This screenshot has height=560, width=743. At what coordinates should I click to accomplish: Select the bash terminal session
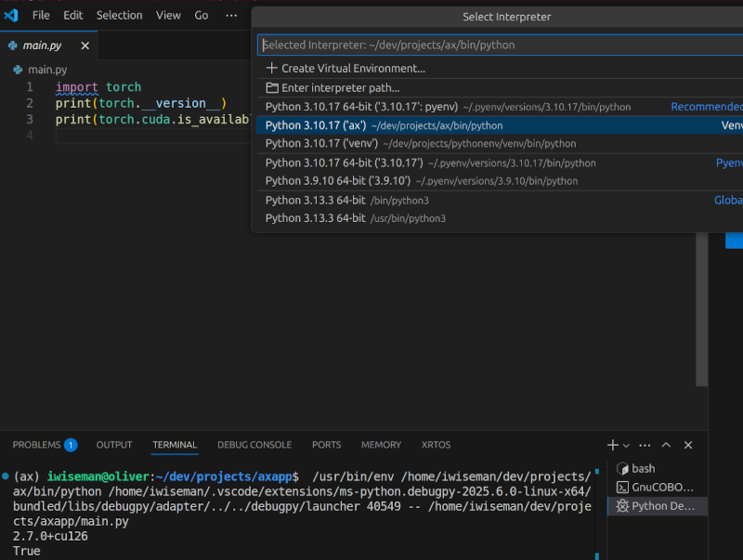(x=658, y=469)
